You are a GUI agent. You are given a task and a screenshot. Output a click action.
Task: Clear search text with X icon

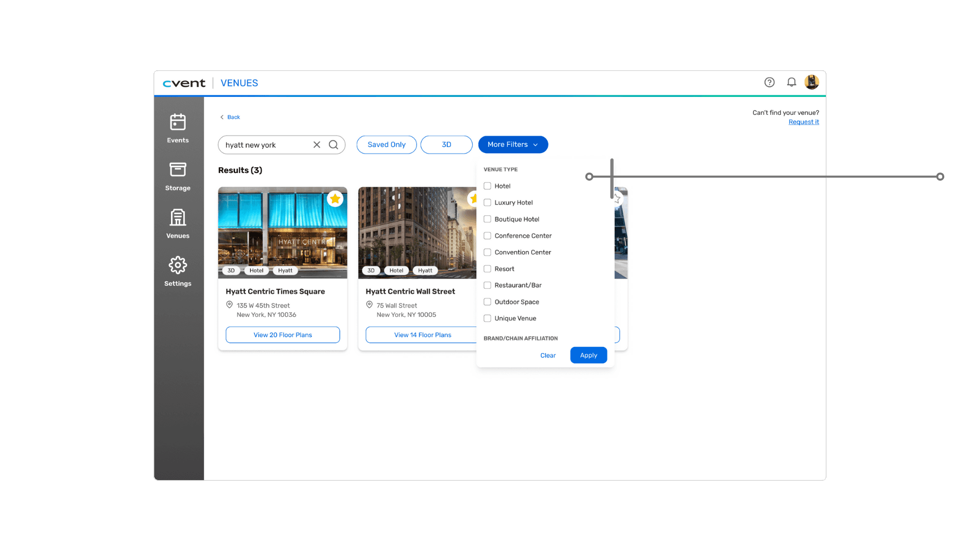point(317,145)
